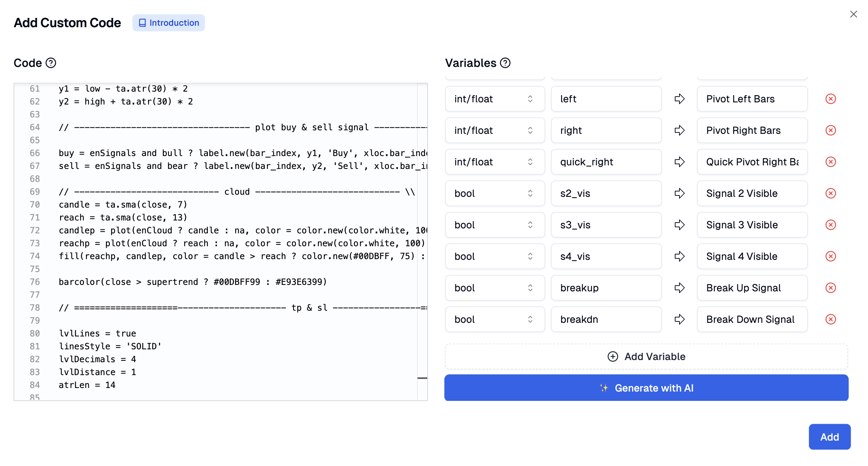Edit the right variable name field
Viewport: 868px width, 466px height.
pyautogui.click(x=606, y=130)
